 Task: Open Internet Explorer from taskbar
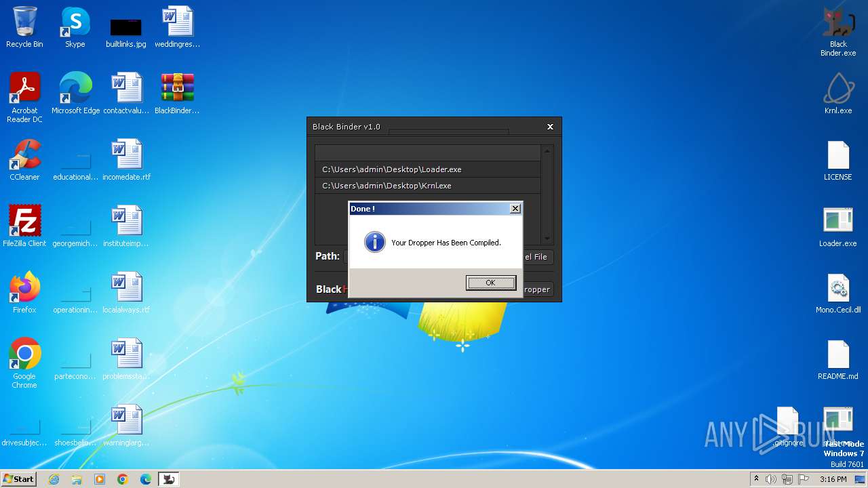[x=54, y=479]
